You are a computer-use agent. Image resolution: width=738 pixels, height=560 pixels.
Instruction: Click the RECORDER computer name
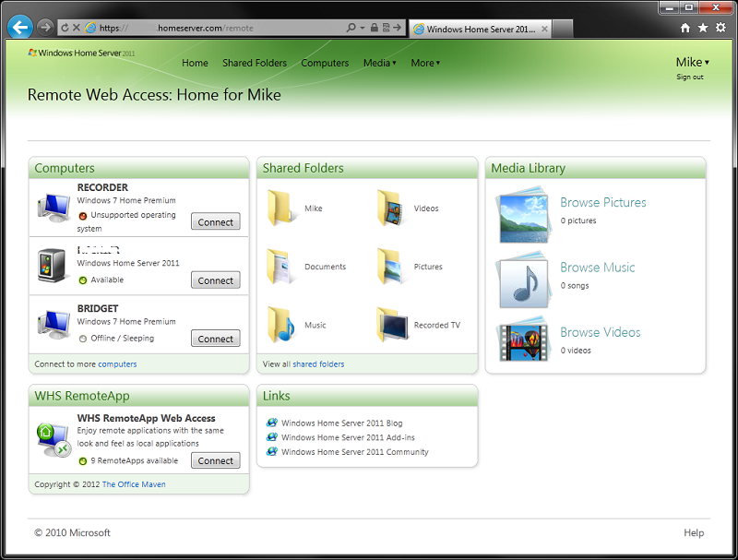point(102,187)
